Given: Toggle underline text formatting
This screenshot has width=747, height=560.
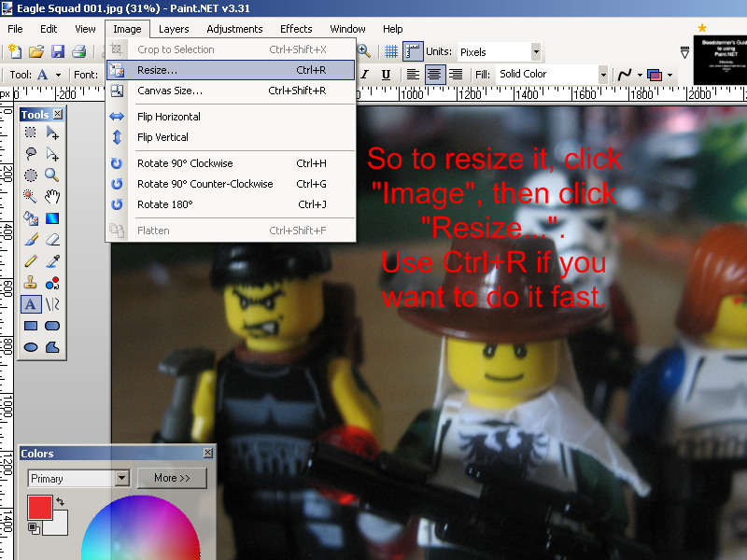Looking at the screenshot, I should tap(386, 75).
